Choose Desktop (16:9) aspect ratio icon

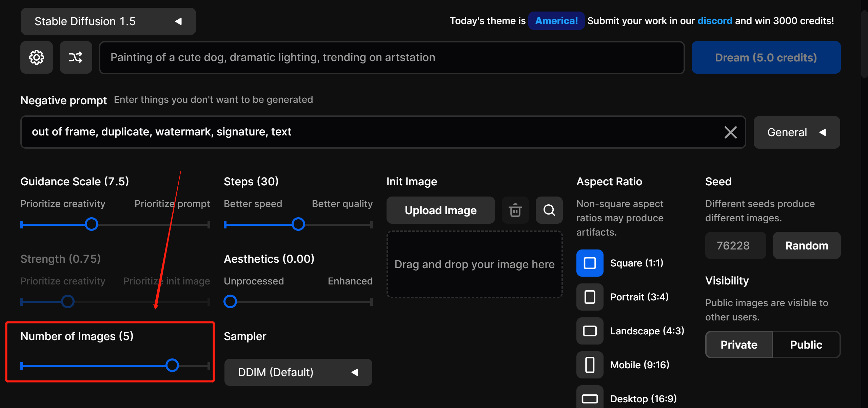[x=590, y=398]
